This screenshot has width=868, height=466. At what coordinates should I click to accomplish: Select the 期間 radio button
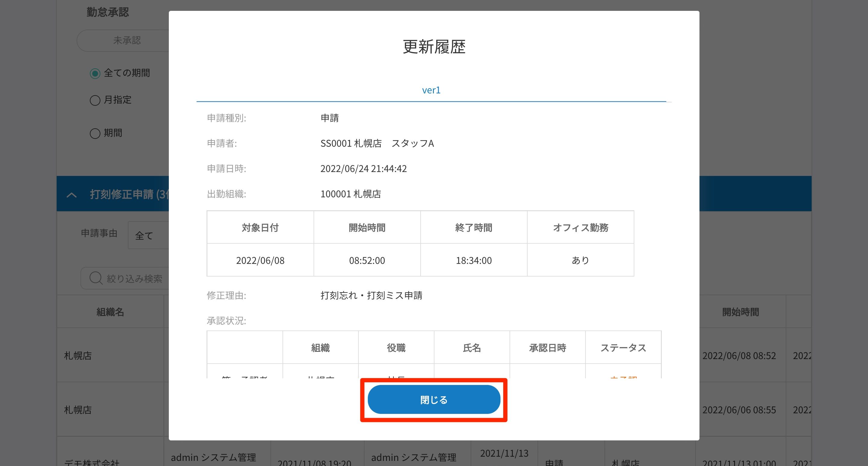coord(95,133)
